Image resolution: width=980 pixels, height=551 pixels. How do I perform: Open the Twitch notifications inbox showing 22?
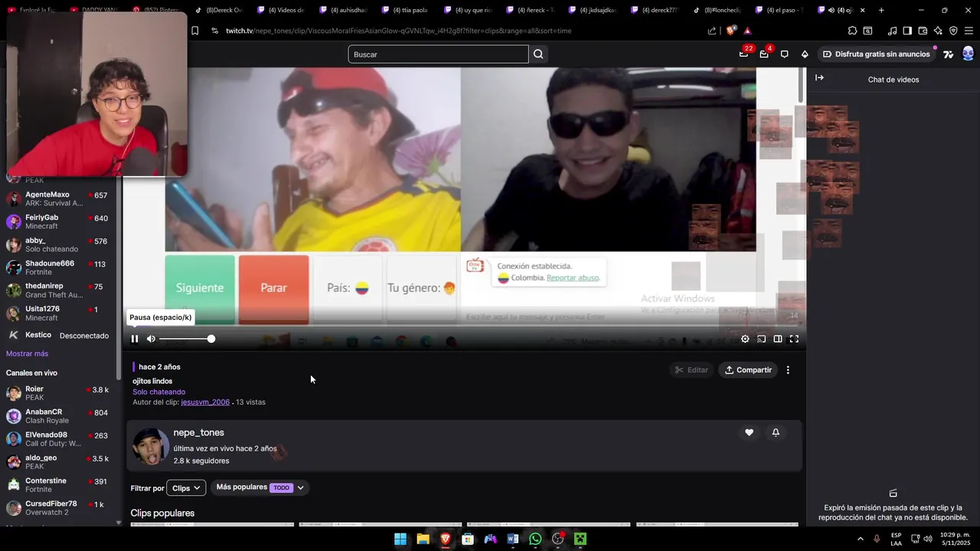click(743, 54)
